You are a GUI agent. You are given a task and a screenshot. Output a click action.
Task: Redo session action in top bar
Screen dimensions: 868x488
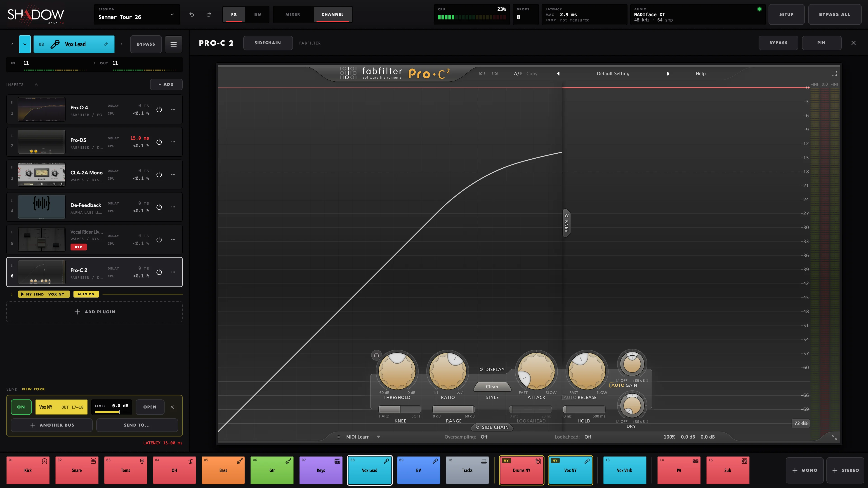coord(209,14)
